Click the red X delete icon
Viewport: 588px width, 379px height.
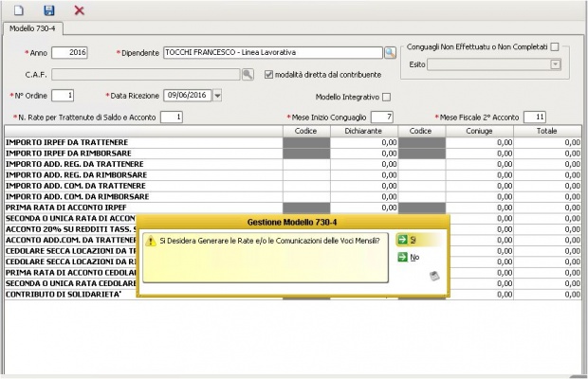click(x=80, y=9)
